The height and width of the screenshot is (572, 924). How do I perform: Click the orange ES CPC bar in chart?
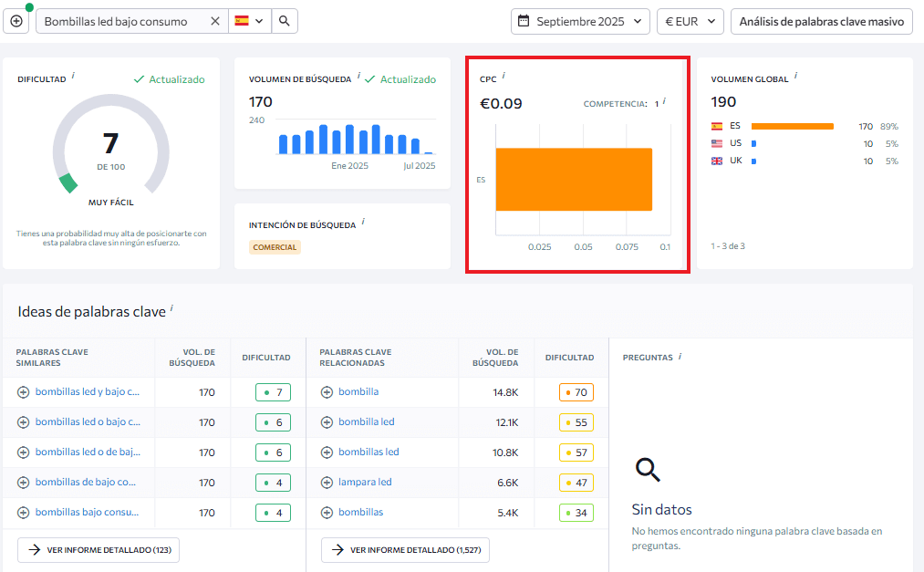(574, 179)
